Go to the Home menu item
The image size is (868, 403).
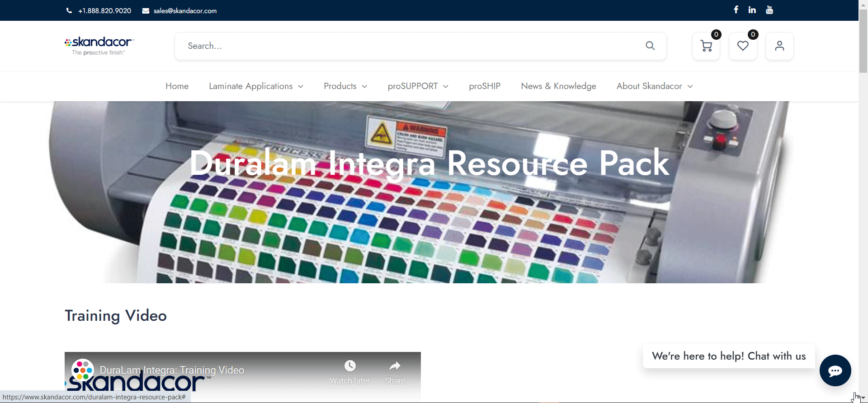(177, 86)
